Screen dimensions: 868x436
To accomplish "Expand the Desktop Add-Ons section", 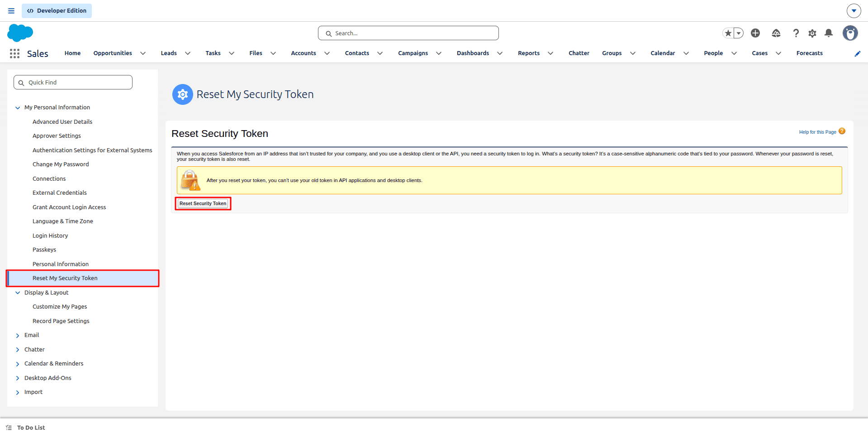I will click(x=18, y=378).
